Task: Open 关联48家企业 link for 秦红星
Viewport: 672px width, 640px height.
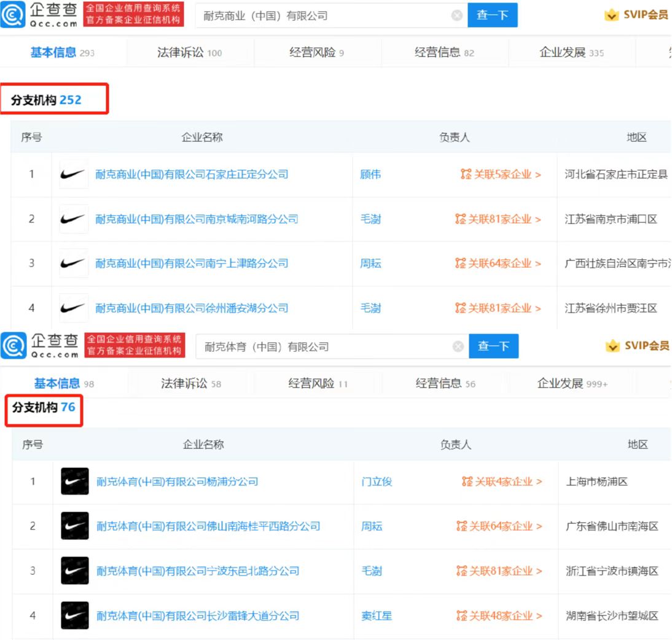Action: [506, 616]
